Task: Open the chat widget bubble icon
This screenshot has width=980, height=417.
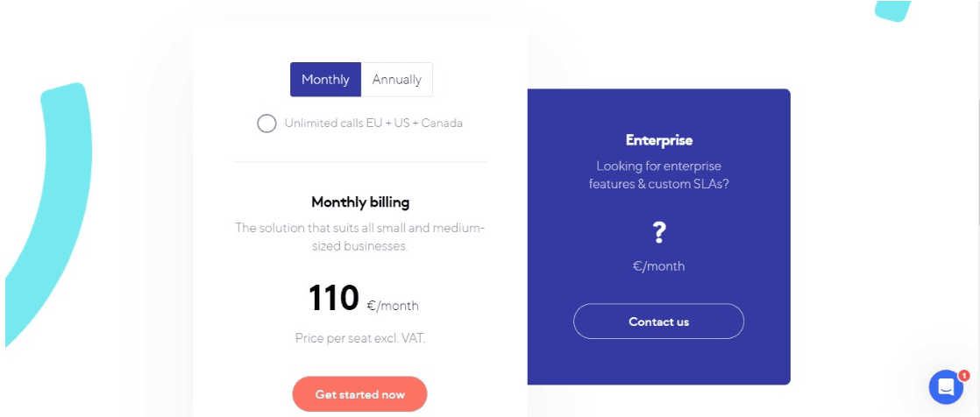Action: (946, 387)
